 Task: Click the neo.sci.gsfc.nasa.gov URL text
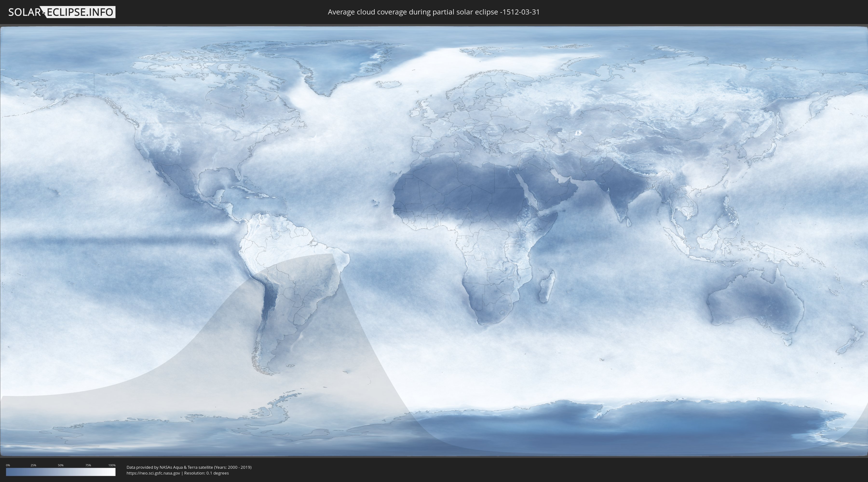153,473
